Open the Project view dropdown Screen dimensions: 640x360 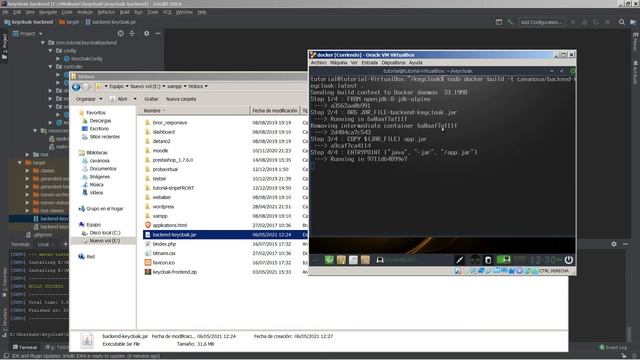click(27, 33)
